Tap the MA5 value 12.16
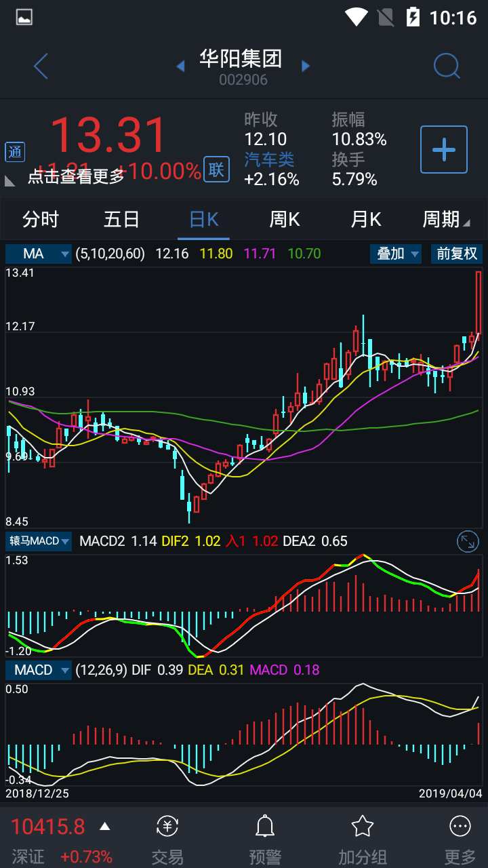This screenshot has width=488, height=868. click(x=172, y=254)
